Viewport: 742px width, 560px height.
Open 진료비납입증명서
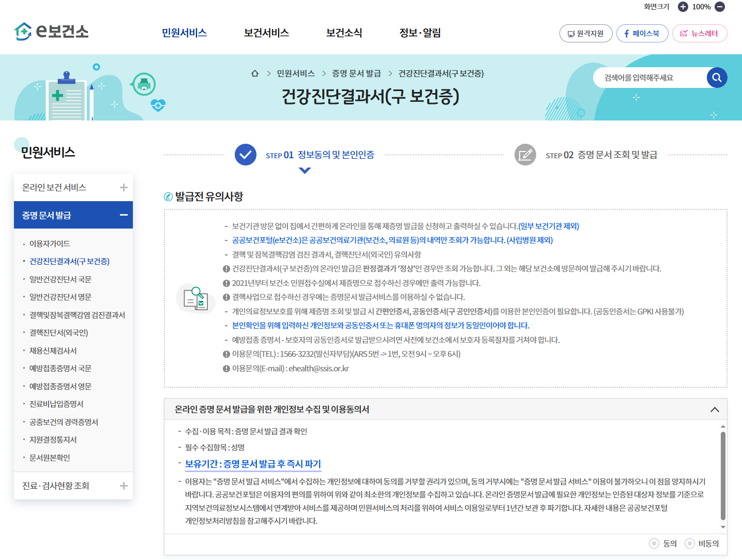coord(56,404)
